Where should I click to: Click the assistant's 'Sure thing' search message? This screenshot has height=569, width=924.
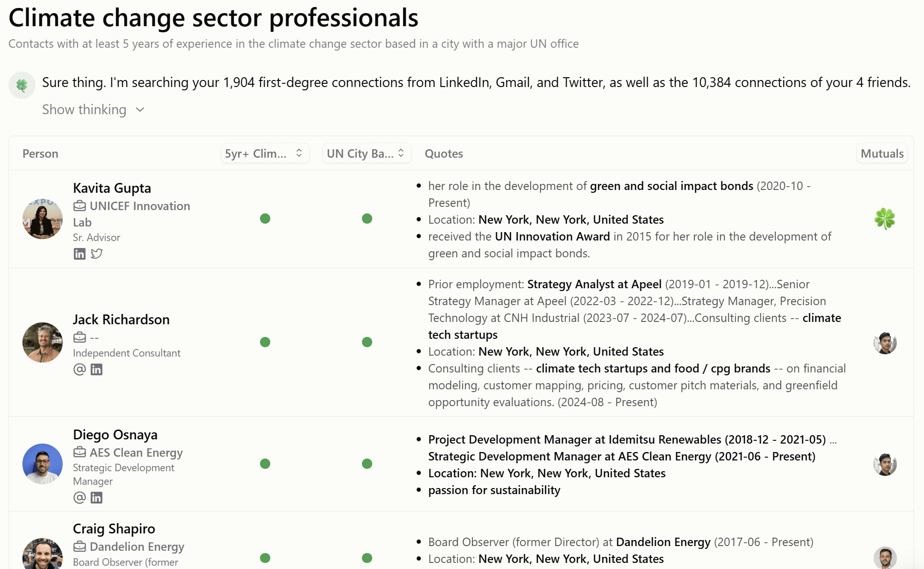point(476,82)
